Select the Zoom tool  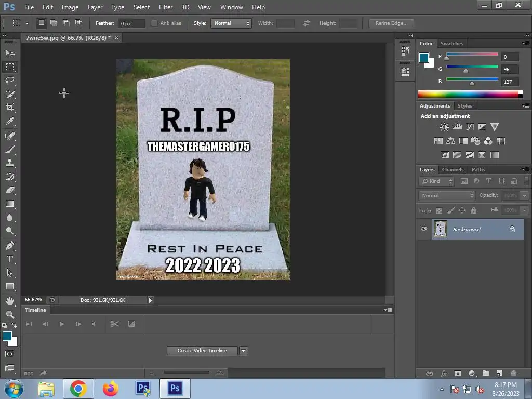10,314
